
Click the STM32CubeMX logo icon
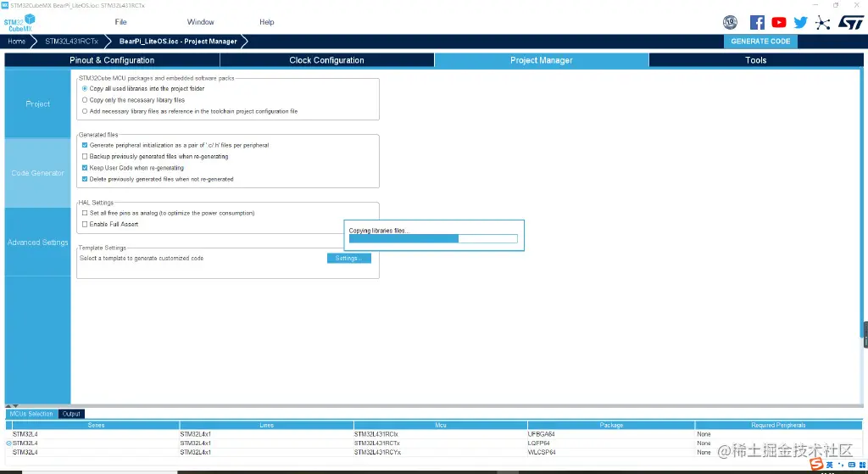point(19,23)
